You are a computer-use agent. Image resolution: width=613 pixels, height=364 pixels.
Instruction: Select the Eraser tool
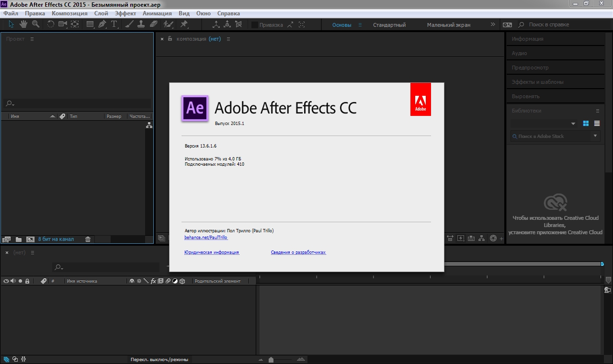153,24
